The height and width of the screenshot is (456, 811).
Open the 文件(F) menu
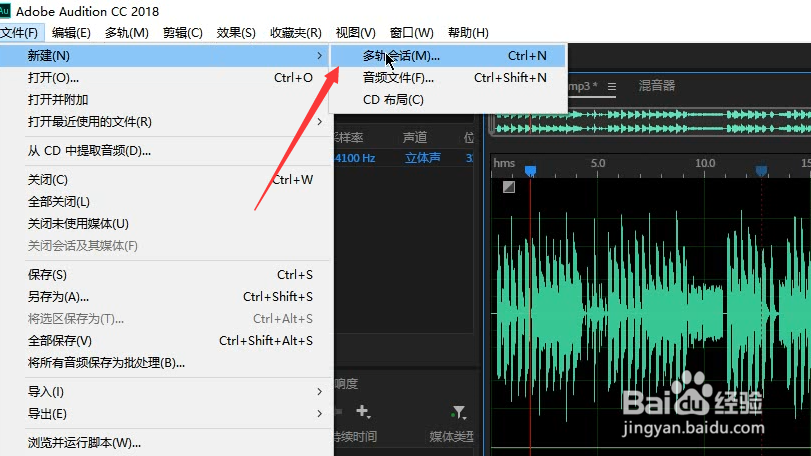[x=21, y=33]
